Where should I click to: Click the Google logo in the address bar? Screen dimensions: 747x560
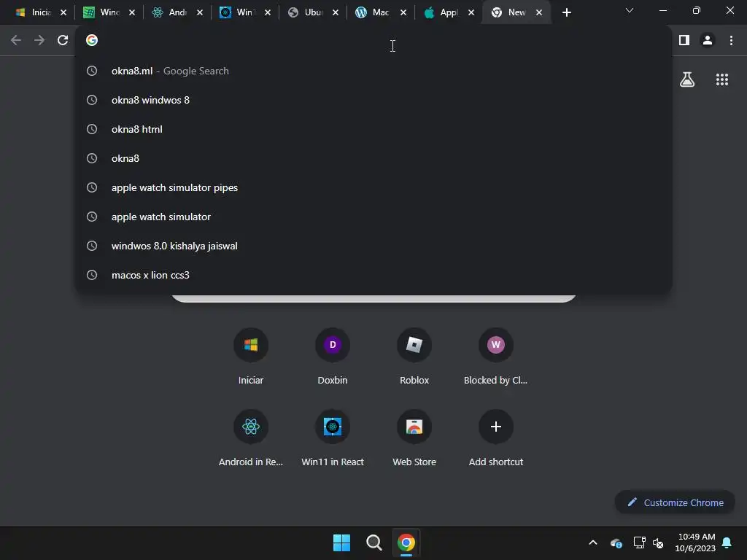91,40
